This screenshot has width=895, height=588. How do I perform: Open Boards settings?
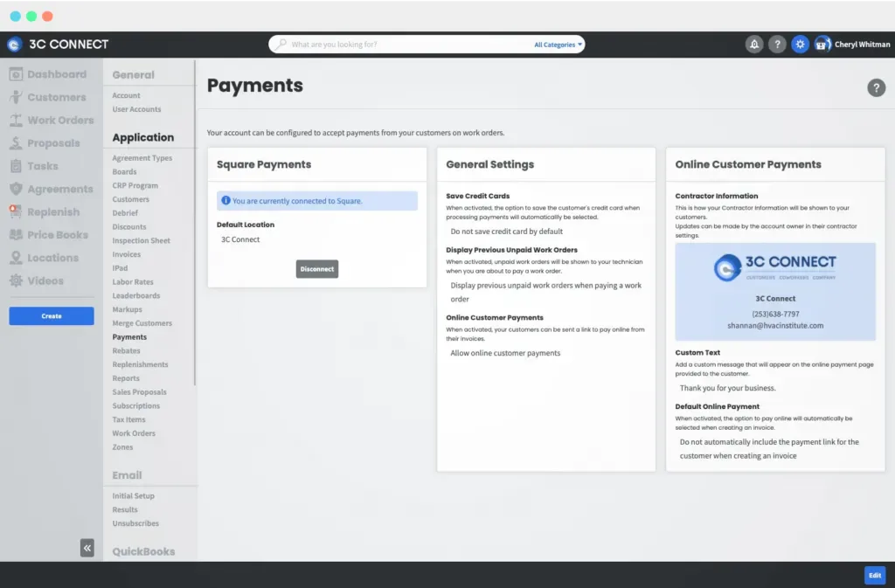124,171
